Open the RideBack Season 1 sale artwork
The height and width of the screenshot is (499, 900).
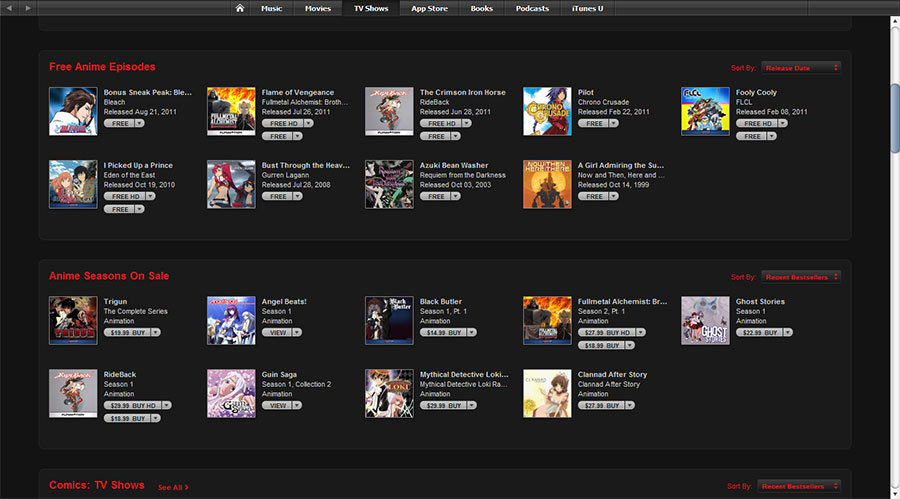click(x=73, y=393)
